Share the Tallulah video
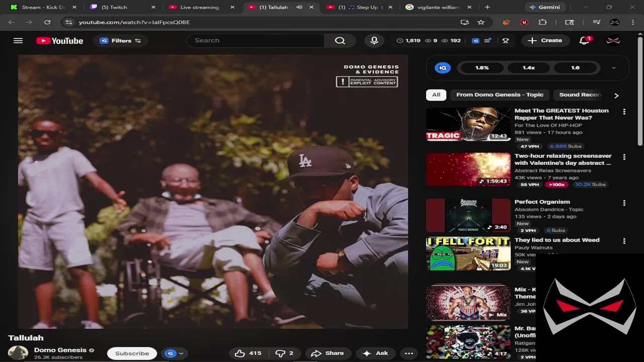 [x=327, y=353]
